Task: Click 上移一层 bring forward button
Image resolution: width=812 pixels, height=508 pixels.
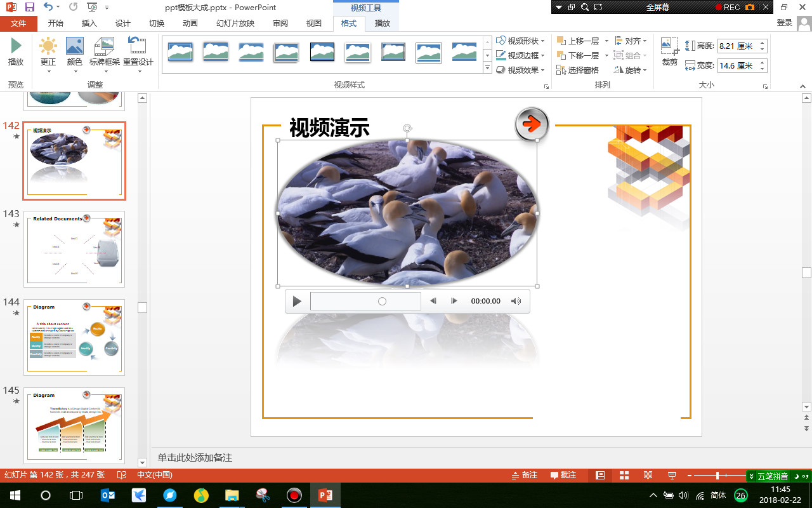Action: (x=578, y=41)
